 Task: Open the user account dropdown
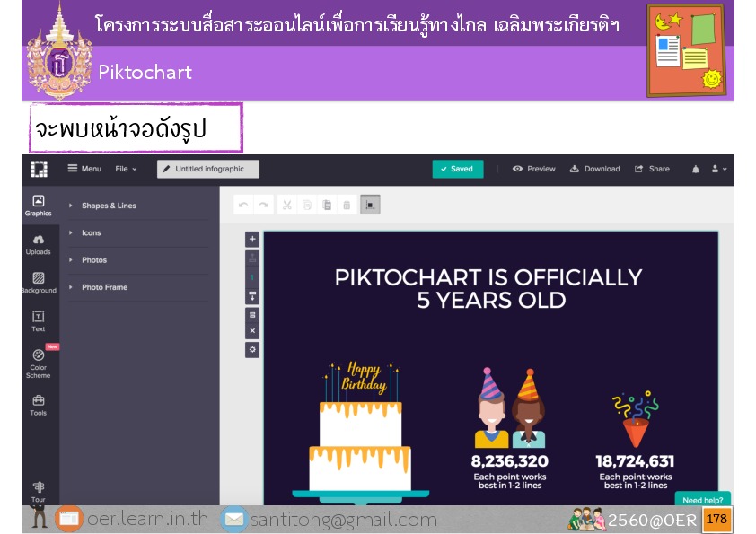719,169
